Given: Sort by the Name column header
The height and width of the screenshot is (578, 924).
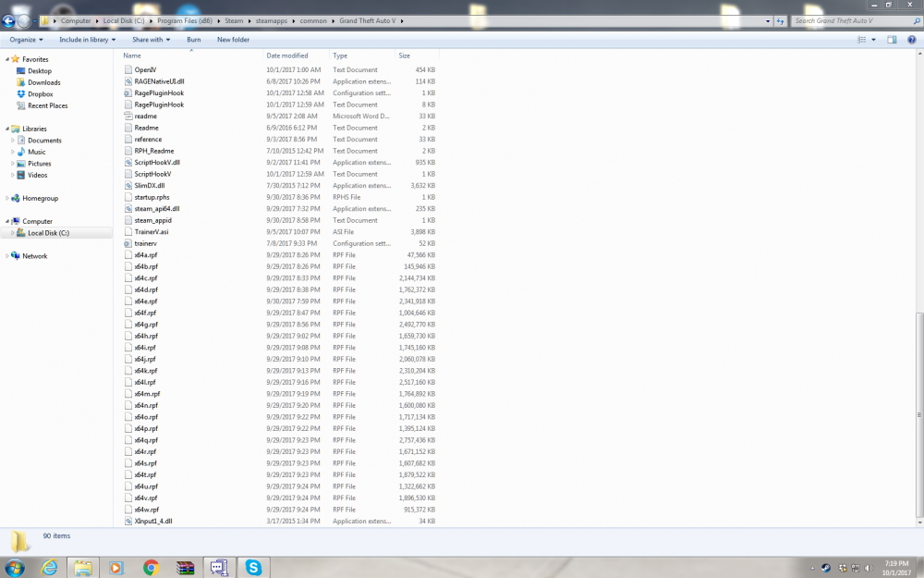Looking at the screenshot, I should point(191,55).
